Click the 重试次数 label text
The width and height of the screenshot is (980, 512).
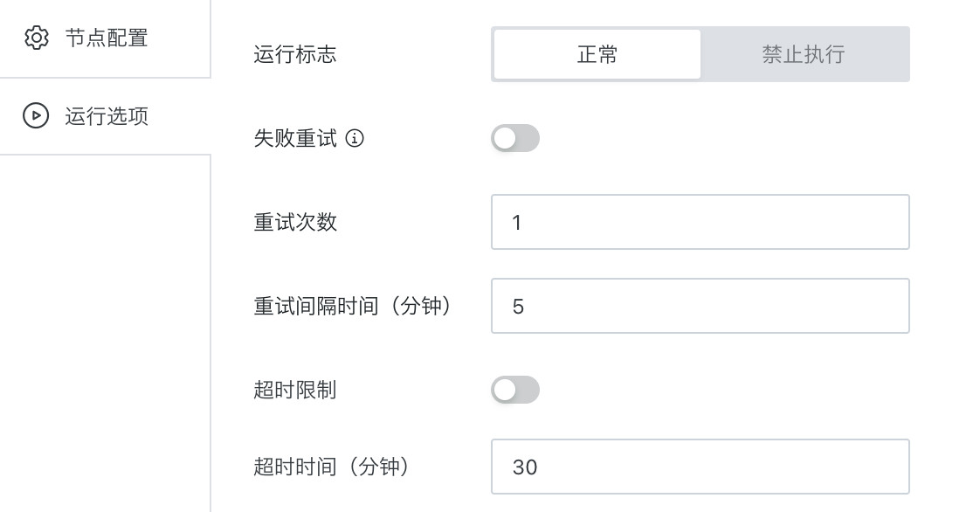[x=295, y=222]
